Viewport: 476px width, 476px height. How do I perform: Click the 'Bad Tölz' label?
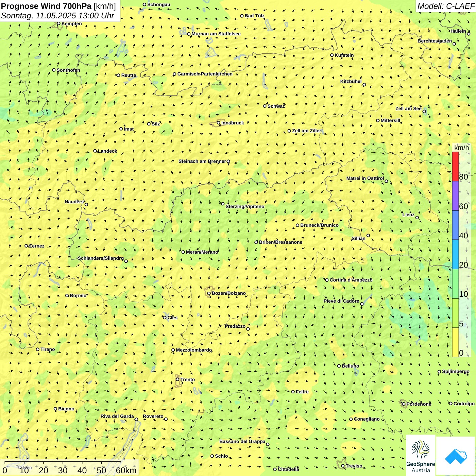(255, 16)
